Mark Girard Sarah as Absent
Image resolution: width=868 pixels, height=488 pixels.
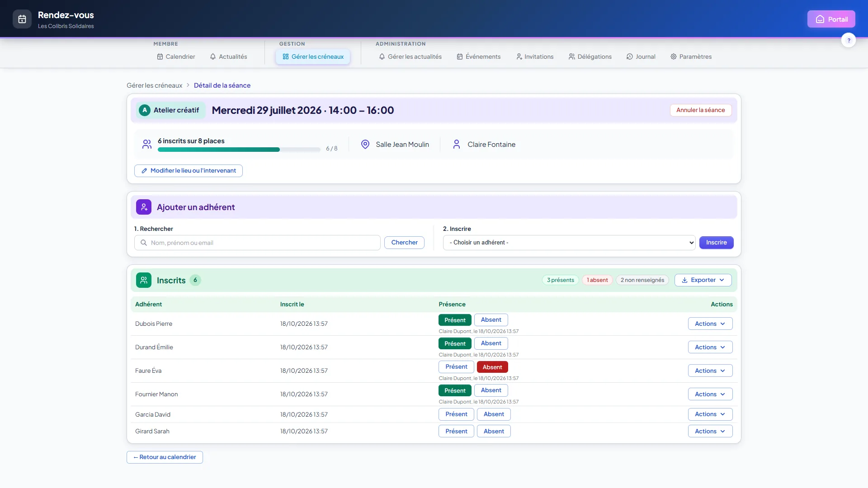494,431
